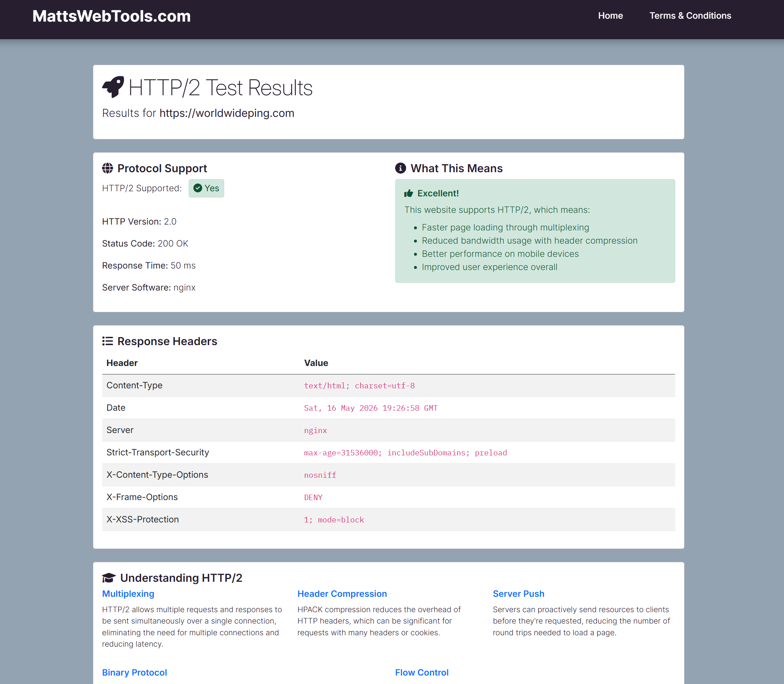The image size is (784, 684).
Task: Click the Response Headers section title
Action: (x=167, y=341)
